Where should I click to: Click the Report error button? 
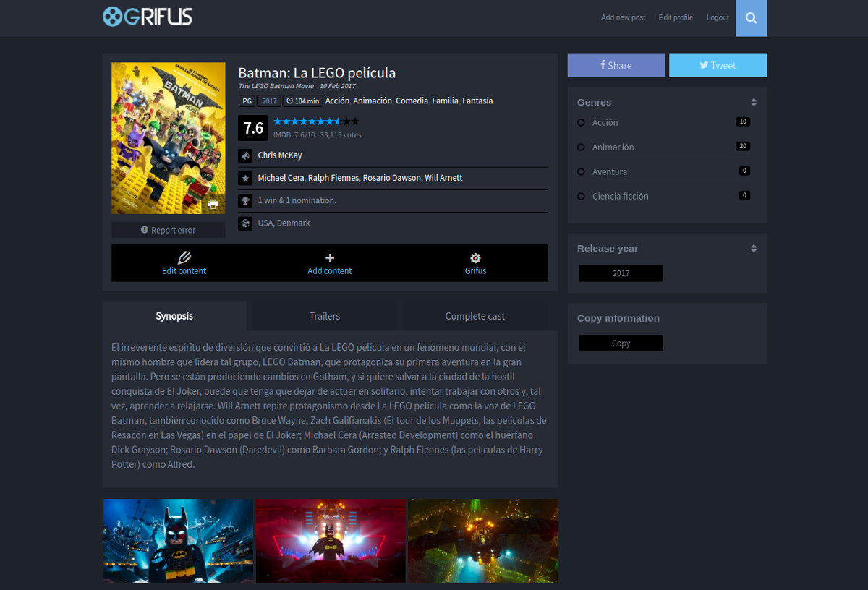169,230
